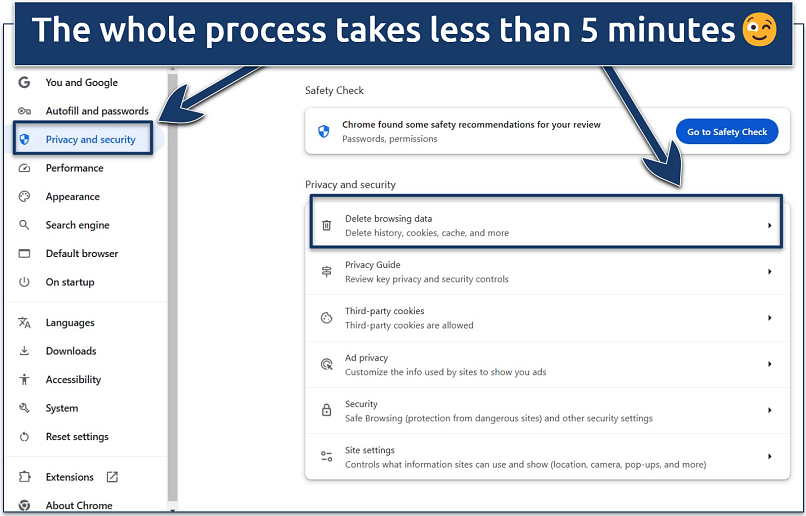
Task: Click Go to Safety Check button
Action: click(x=727, y=132)
